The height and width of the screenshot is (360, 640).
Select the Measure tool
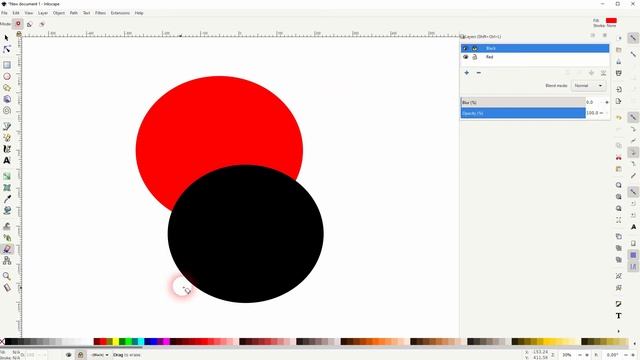click(x=7, y=287)
